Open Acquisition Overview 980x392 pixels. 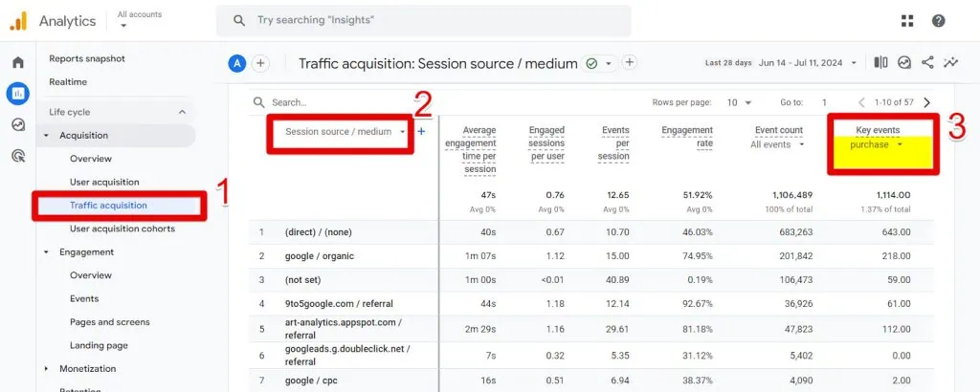coord(91,159)
